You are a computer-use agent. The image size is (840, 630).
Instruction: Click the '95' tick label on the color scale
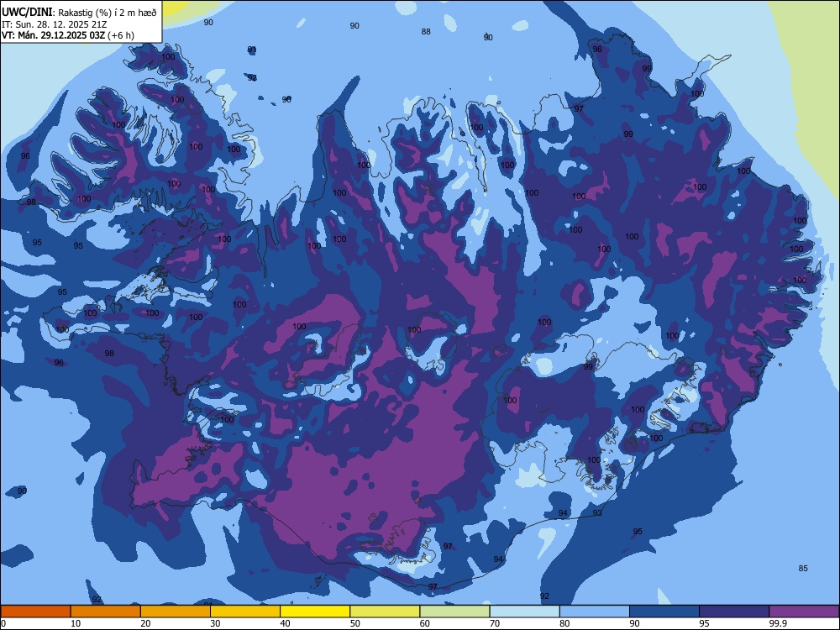(x=705, y=623)
